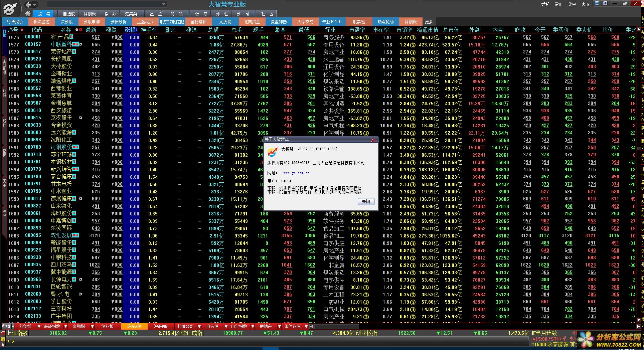Screen dimensions: 644x350
Task: Open the 委托 menu
Action: coord(545,4)
